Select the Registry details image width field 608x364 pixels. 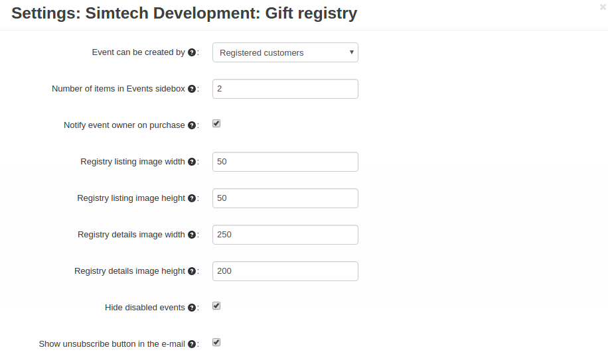click(x=285, y=234)
